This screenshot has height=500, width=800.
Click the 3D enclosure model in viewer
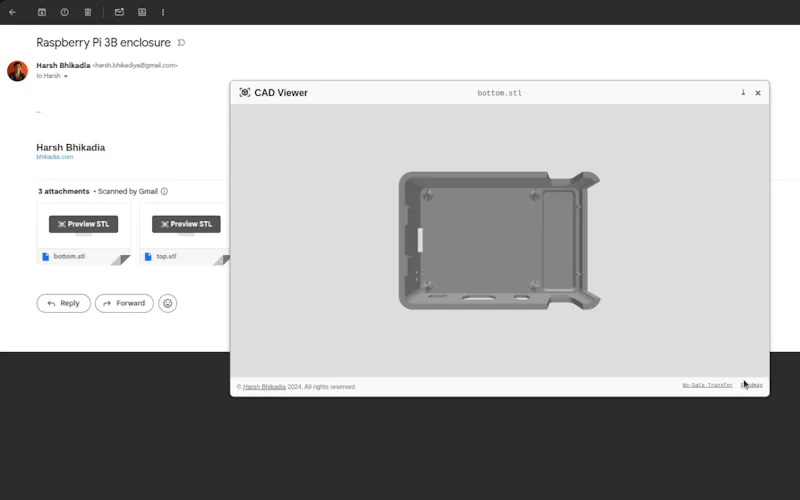[499, 240]
